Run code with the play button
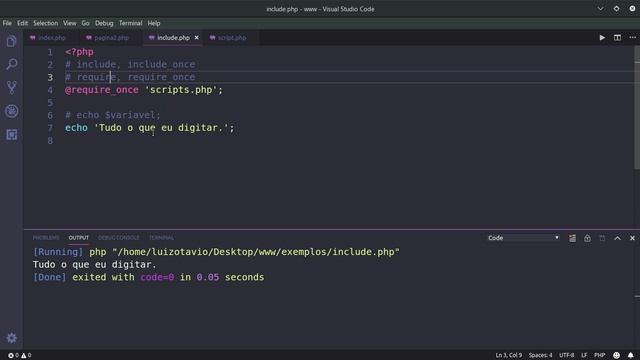 tap(602, 38)
